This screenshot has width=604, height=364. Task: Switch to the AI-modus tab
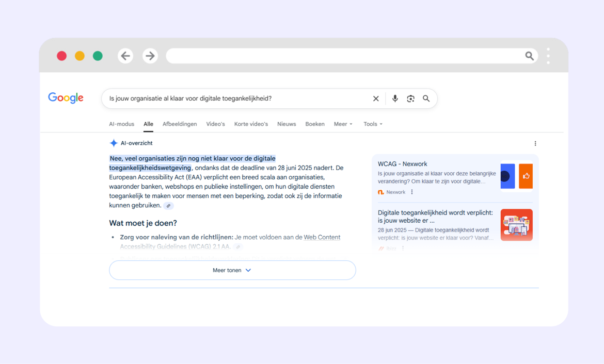(121, 124)
